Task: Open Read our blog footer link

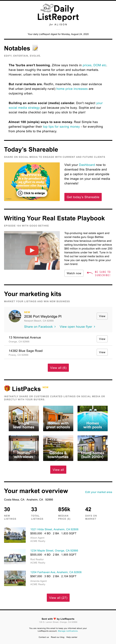Action: click(x=58, y=637)
